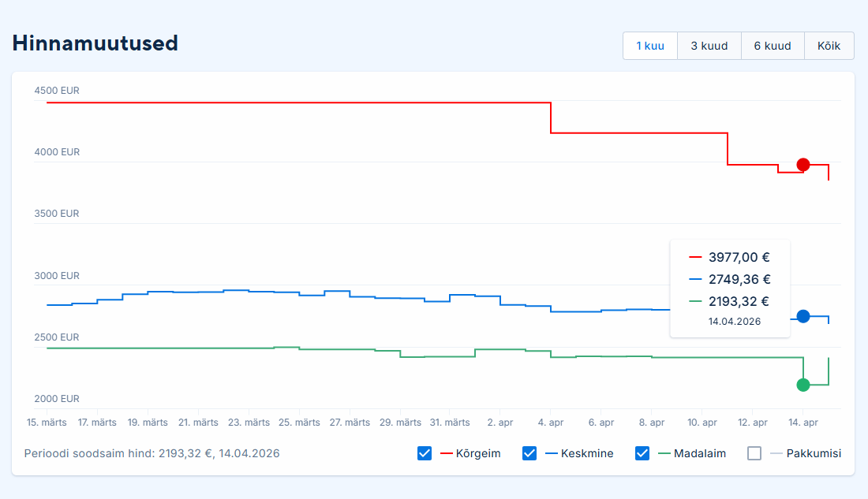This screenshot has height=499, width=868.
Task: Select the "1 kuu" time range tab
Action: point(650,46)
